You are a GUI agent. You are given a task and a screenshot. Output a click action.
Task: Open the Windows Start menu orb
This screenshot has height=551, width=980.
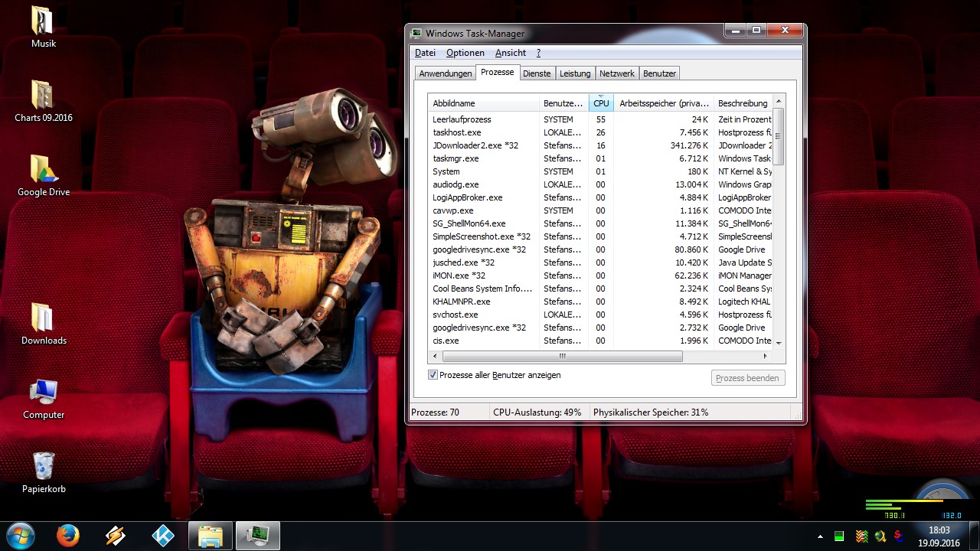20,536
